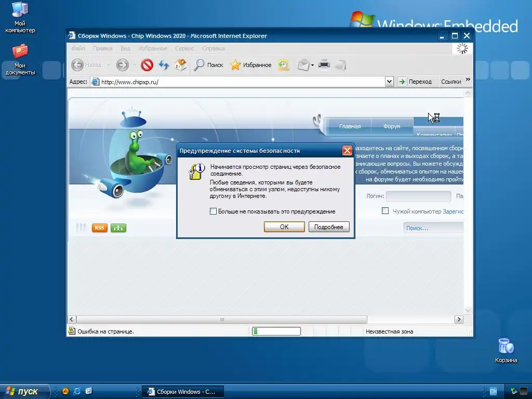
Task: Print the page with printer icon
Action: tap(324, 65)
